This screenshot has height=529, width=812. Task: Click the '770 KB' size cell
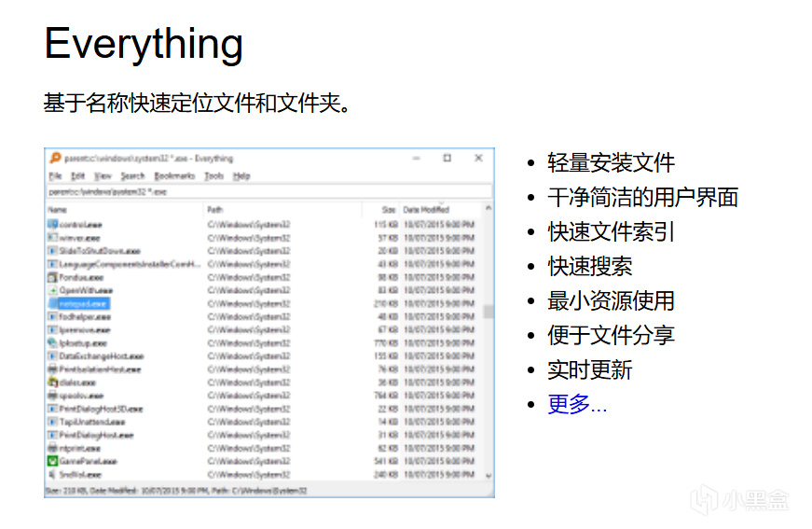pos(385,343)
